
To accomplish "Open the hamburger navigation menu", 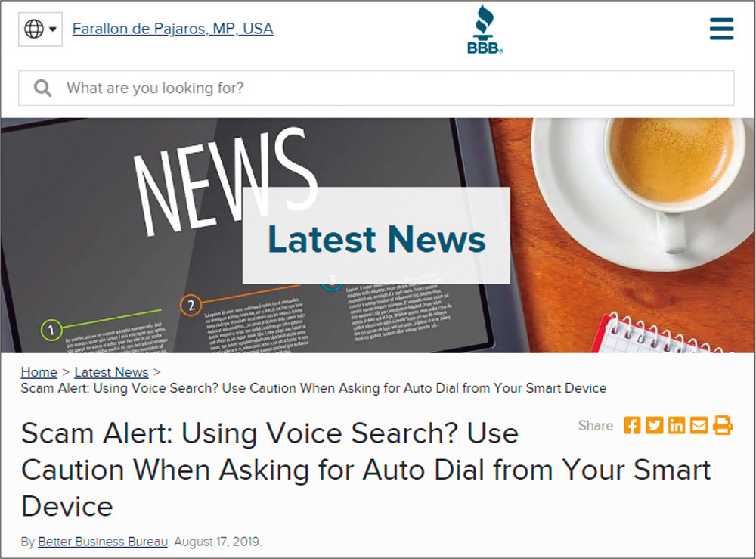I will point(721,29).
